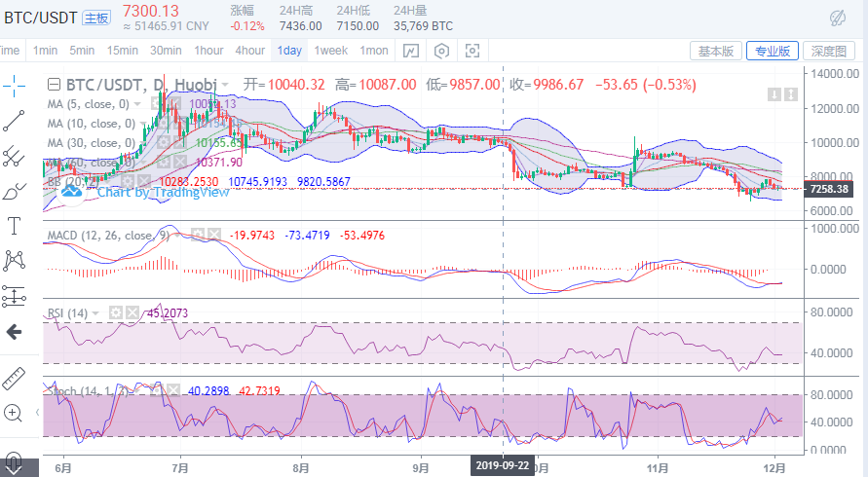Click the 深度图 depth chart button
The height and width of the screenshot is (477, 868).
point(829,51)
